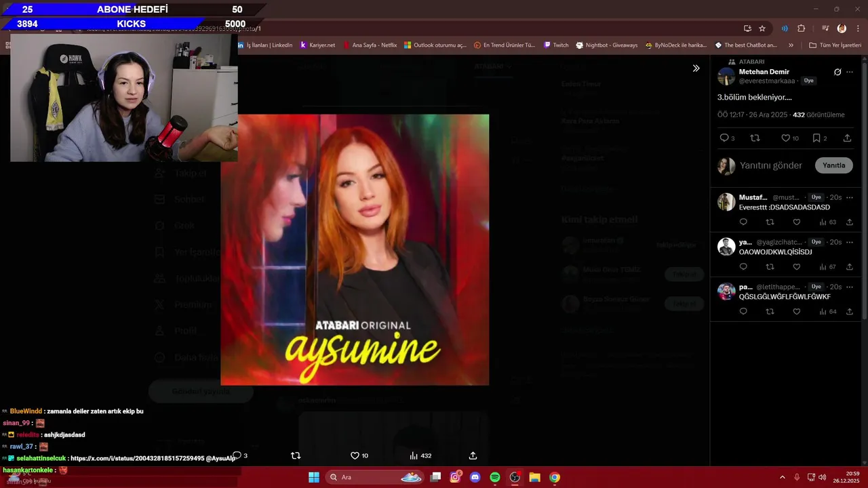Screen dimensions: 868x488
Task: Open 'İş İlanları | LinkedIn' bookmark
Action: [x=265, y=45]
